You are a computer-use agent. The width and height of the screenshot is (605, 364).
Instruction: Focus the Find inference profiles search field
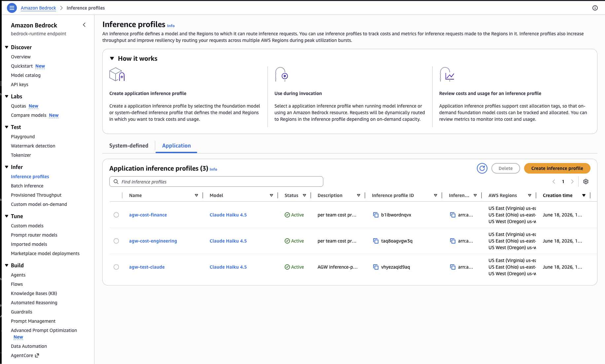pyautogui.click(x=216, y=182)
